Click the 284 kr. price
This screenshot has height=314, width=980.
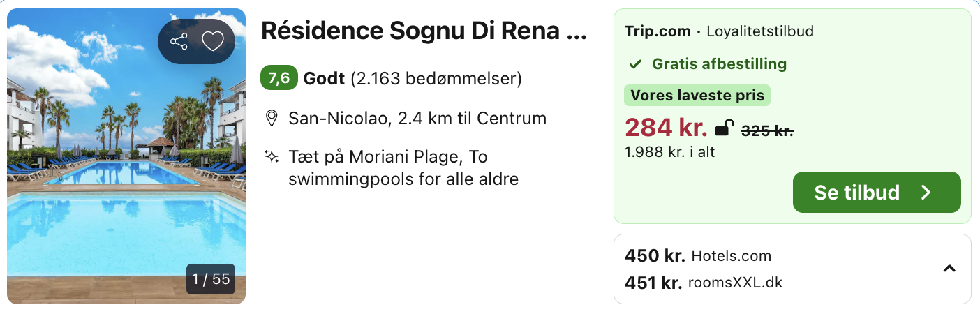(666, 128)
